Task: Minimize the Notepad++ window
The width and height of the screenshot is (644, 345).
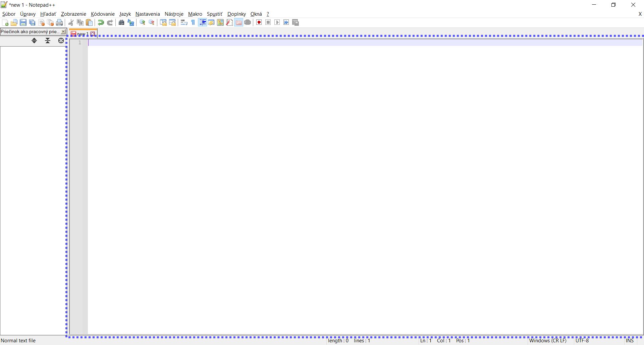Action: [x=594, y=5]
